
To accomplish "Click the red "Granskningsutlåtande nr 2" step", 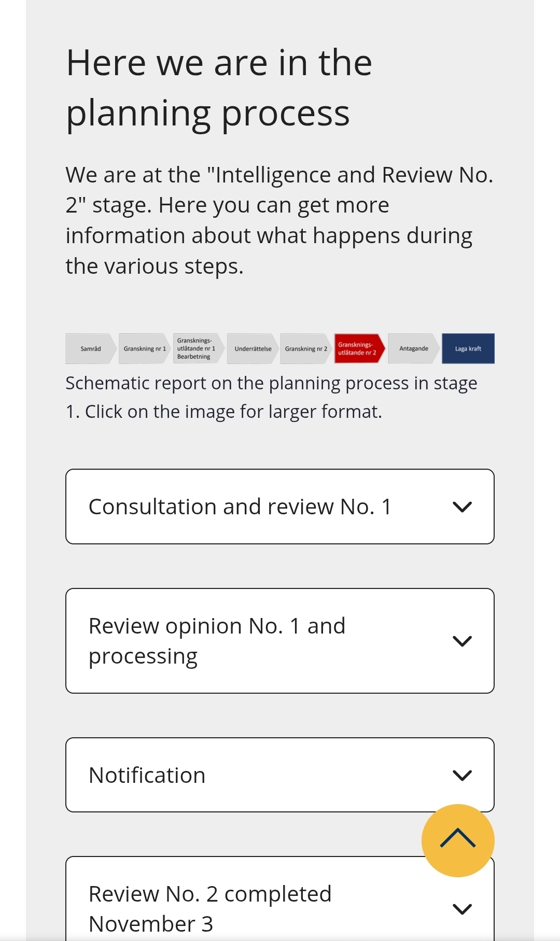I will pyautogui.click(x=359, y=349).
